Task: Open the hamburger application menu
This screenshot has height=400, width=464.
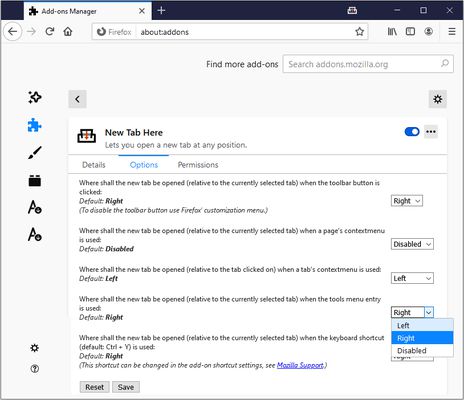Action: click(x=452, y=32)
